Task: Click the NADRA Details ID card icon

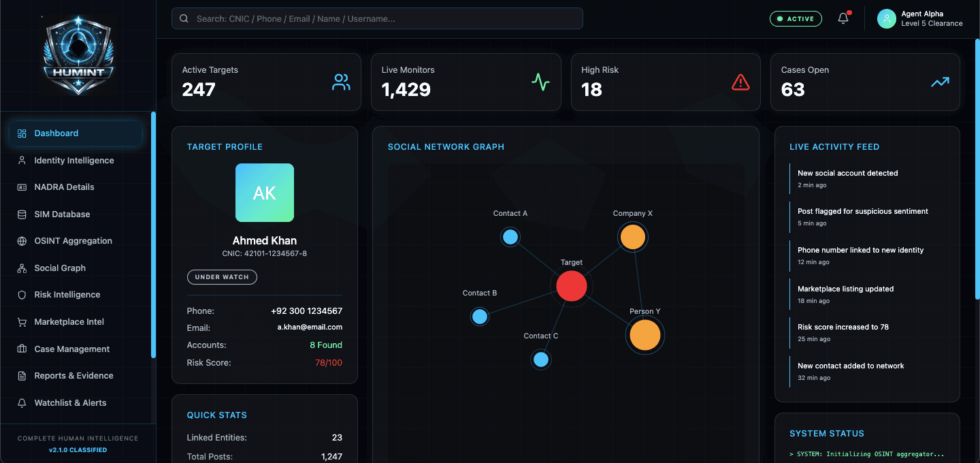Action: [x=22, y=187]
